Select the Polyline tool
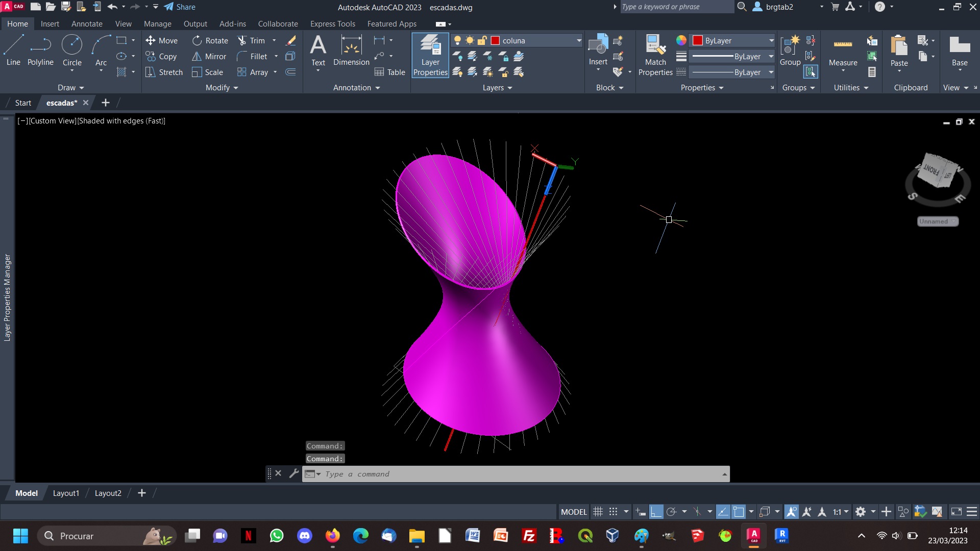 coord(40,51)
